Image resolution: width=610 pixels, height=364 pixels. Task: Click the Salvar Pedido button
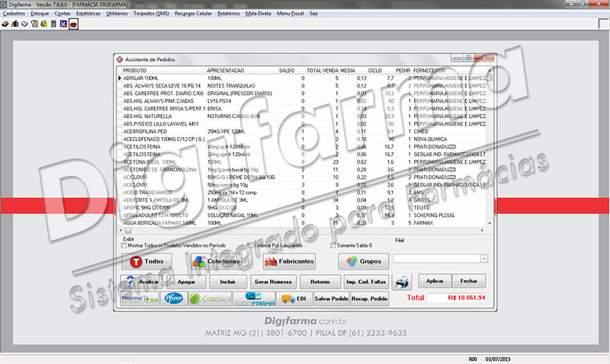tap(332, 299)
